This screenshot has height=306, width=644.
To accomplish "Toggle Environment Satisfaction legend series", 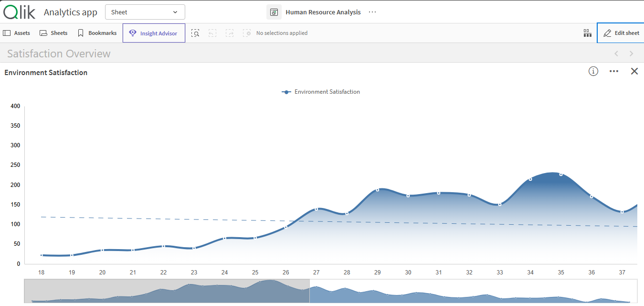I will coord(321,92).
